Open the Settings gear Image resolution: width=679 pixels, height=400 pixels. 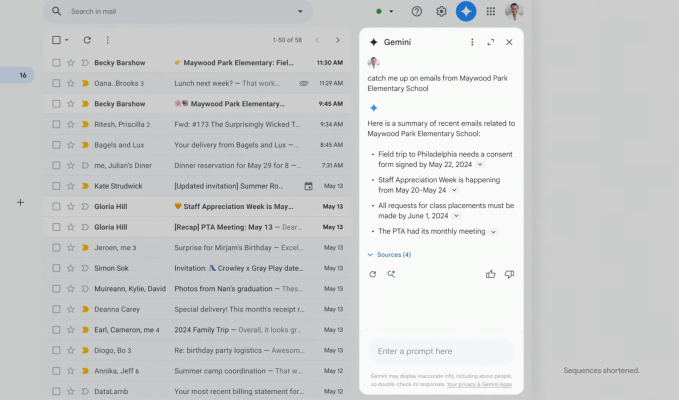tap(441, 11)
